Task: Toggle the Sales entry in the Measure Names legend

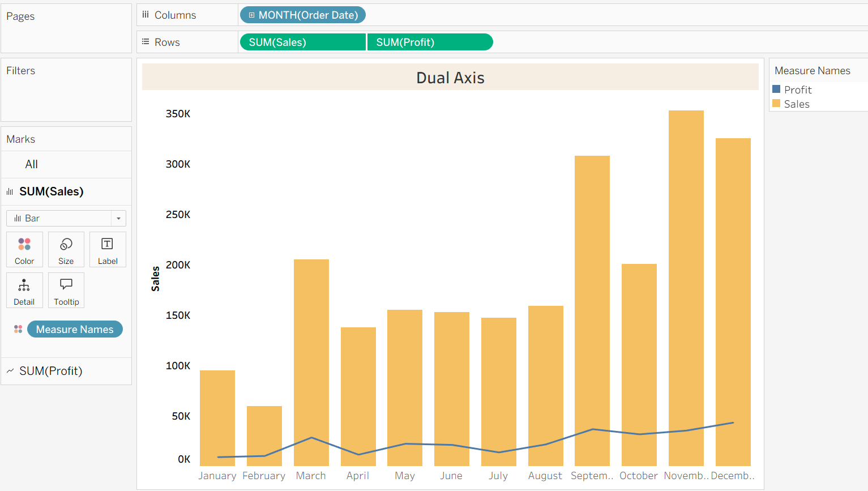Action: pyautogui.click(x=796, y=104)
